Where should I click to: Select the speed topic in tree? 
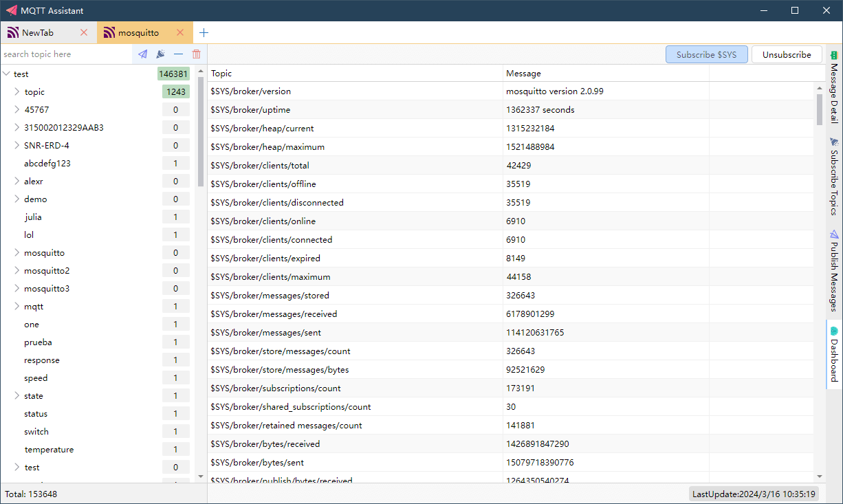(36, 377)
